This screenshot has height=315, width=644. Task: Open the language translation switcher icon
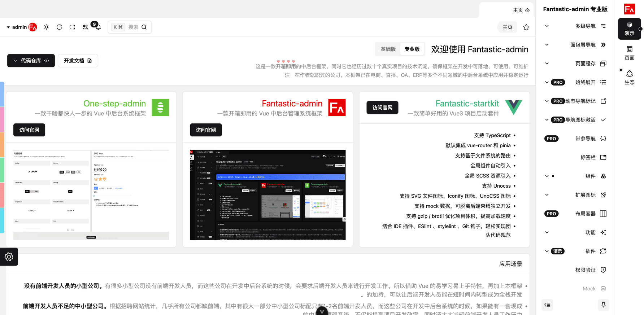coord(85,27)
